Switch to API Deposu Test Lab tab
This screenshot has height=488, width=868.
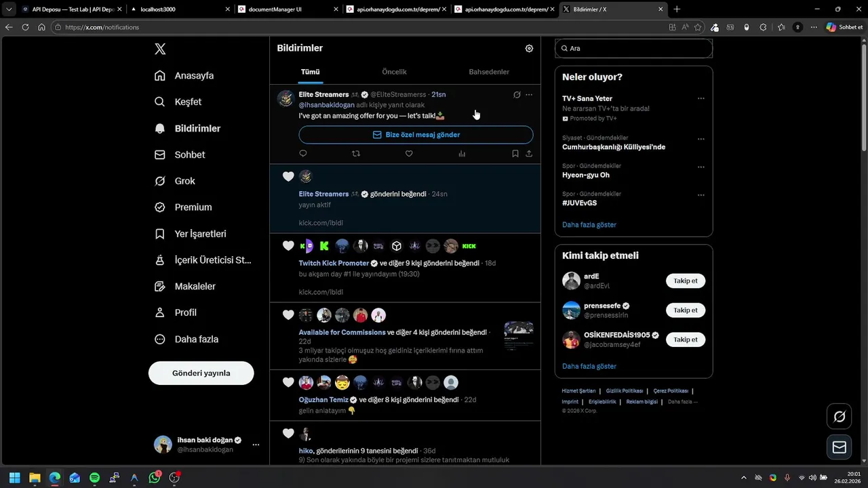71,9
